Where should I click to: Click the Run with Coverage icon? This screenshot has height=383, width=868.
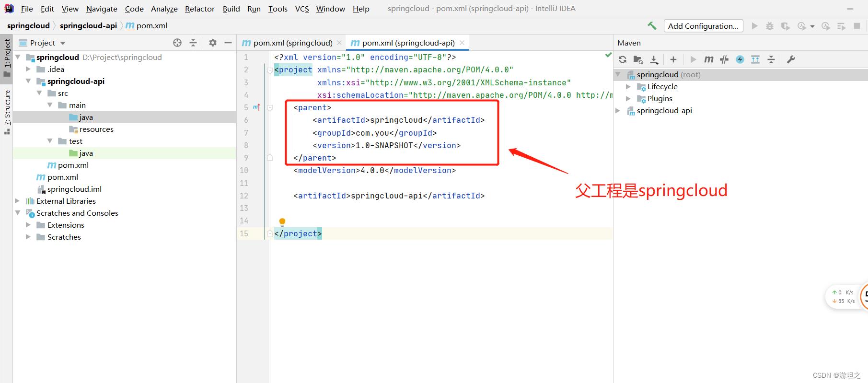785,26
